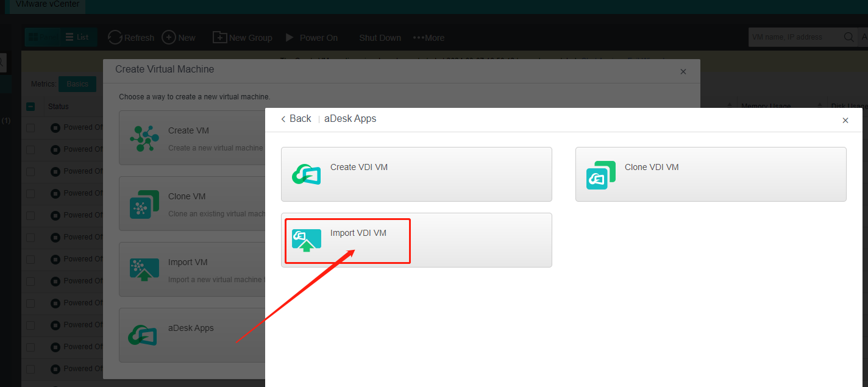The image size is (868, 387).
Task: Click the 'Choose a way to create' instruction text
Action: [x=194, y=97]
